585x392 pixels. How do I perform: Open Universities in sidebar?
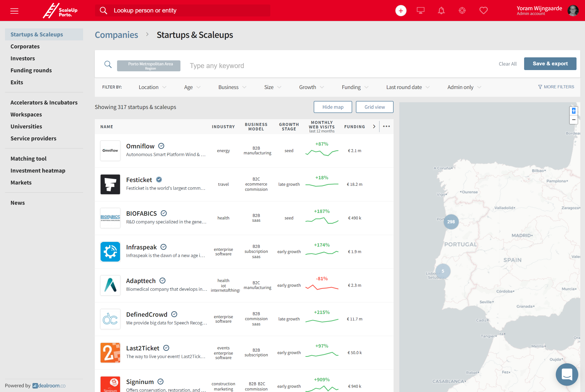[26, 126]
